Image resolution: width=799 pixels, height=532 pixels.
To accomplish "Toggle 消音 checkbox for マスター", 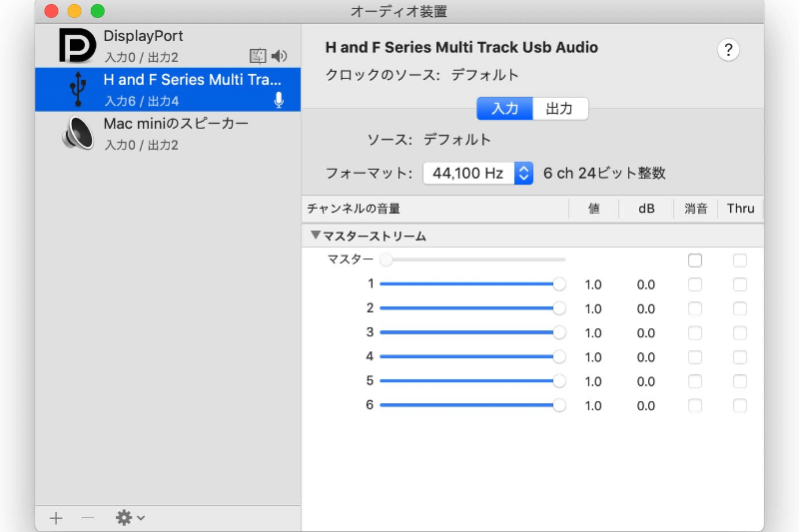I will [695, 261].
